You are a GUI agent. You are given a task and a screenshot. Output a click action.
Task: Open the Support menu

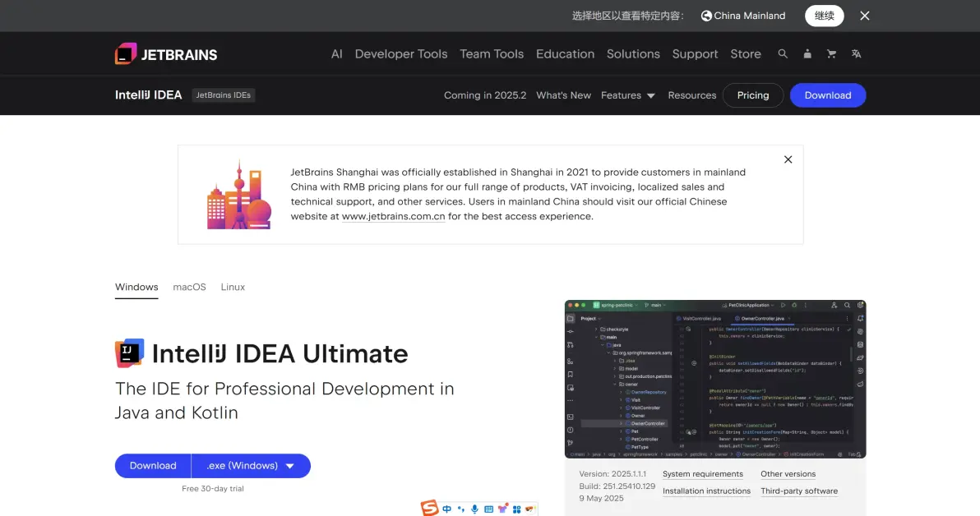click(695, 53)
